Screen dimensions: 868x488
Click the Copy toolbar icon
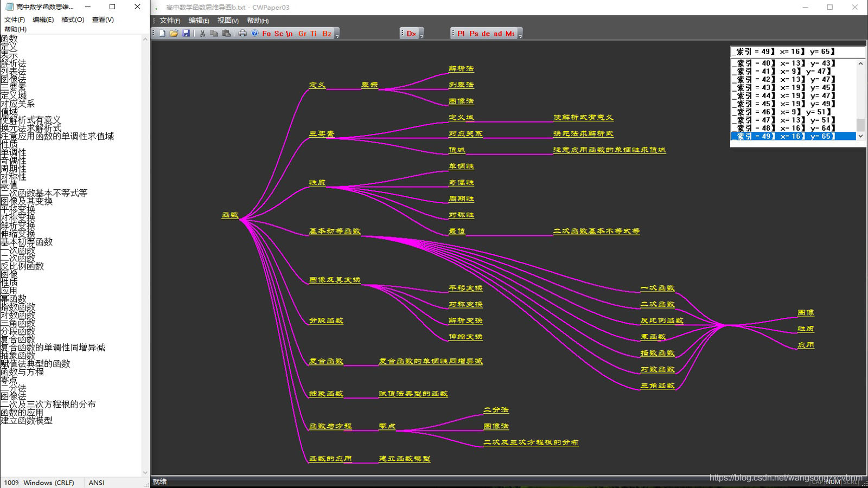pyautogui.click(x=214, y=34)
